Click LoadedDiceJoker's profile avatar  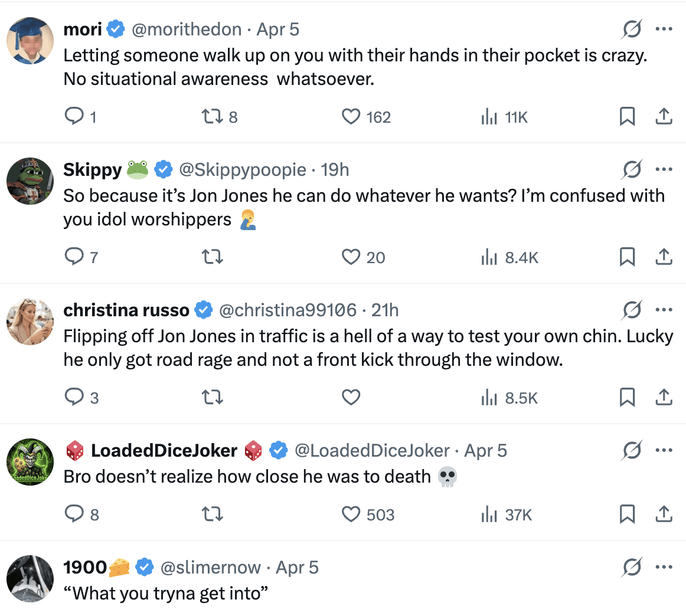(x=30, y=462)
